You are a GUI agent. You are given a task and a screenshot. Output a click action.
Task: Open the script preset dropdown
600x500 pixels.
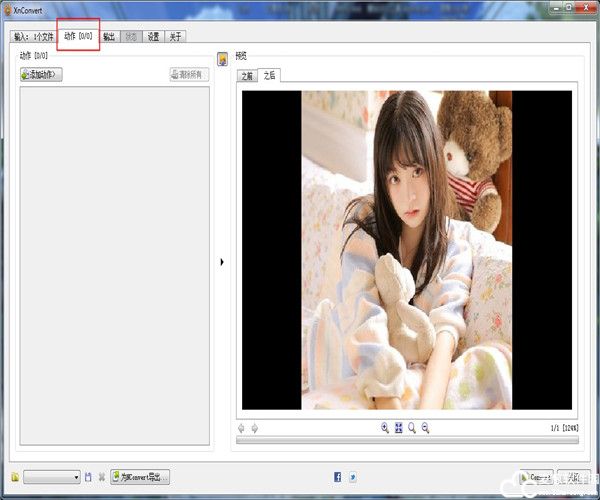pos(52,477)
